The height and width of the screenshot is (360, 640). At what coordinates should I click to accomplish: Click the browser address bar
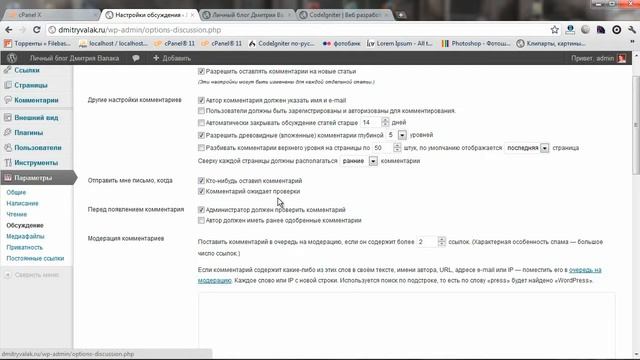[x=298, y=30]
